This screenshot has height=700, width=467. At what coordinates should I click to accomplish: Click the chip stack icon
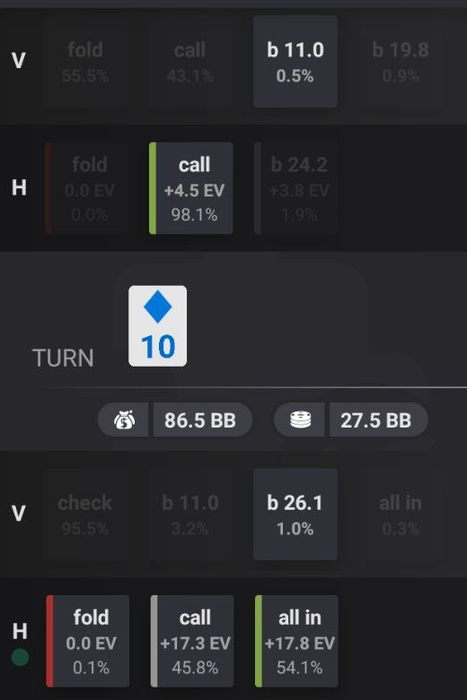click(300, 420)
